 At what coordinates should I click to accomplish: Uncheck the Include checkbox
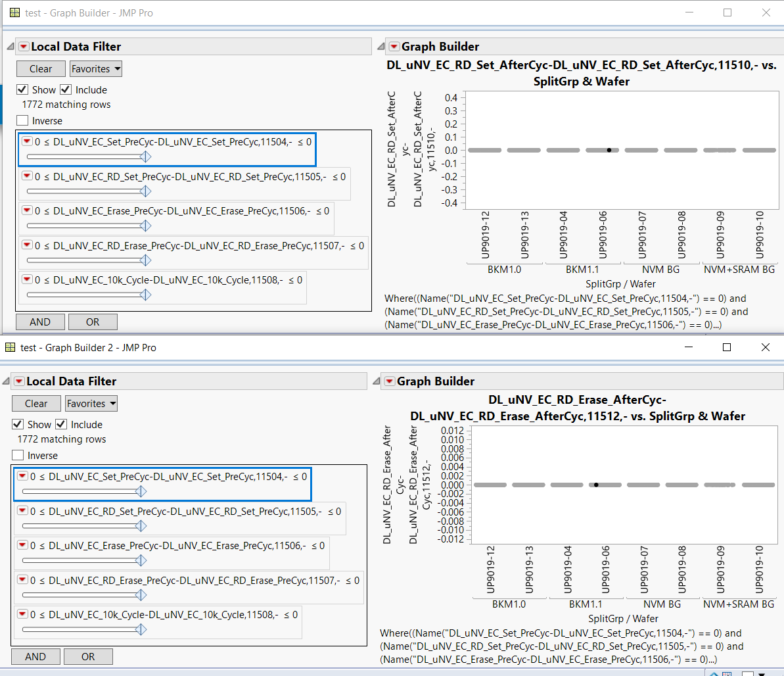pos(65,89)
